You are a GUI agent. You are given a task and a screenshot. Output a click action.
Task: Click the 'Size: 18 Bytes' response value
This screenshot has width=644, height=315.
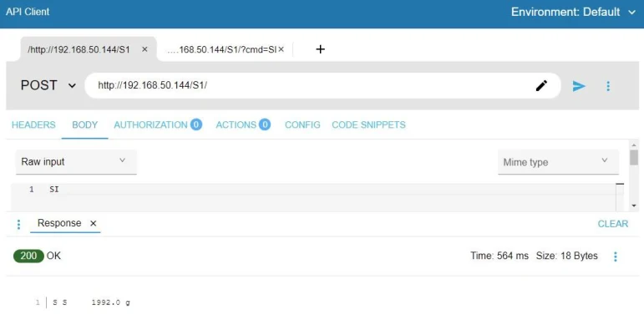click(567, 256)
